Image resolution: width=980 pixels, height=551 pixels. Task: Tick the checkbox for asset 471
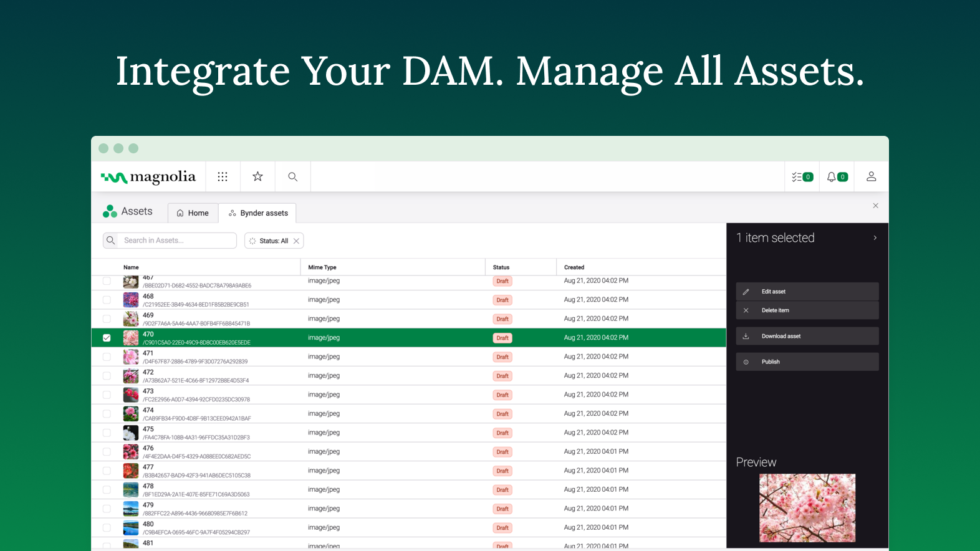(x=107, y=357)
